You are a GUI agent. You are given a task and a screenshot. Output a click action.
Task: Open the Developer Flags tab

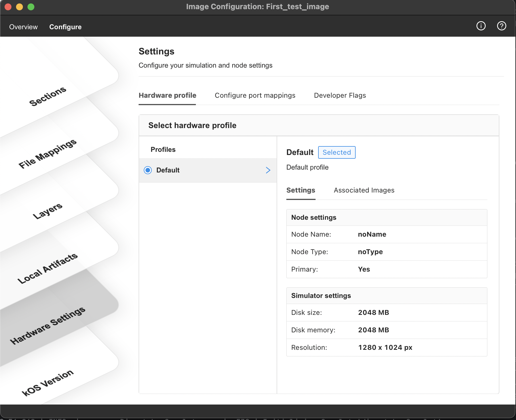340,95
